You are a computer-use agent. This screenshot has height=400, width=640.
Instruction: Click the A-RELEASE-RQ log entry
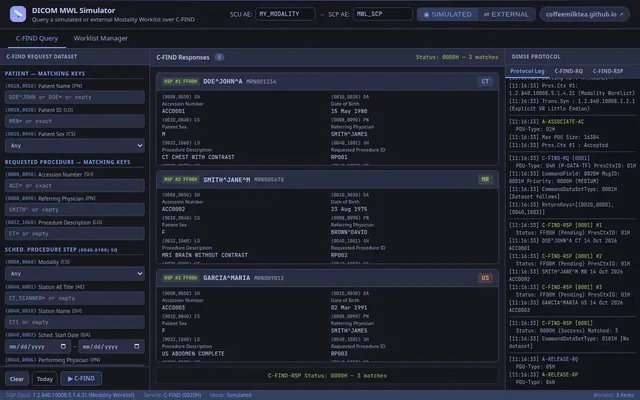560,359
